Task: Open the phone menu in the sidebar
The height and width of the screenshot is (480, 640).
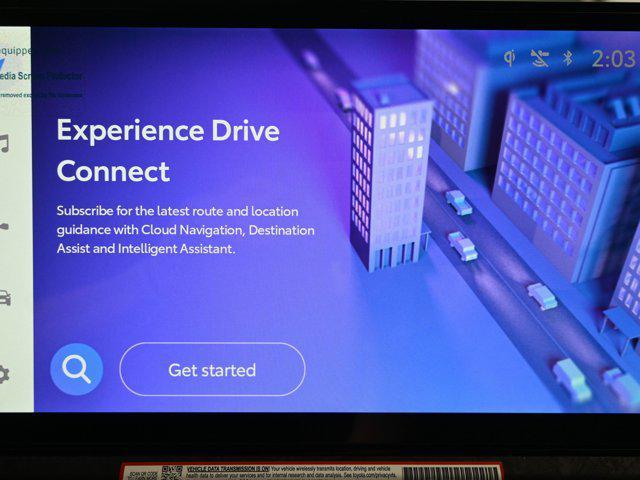Action: [x=5, y=227]
